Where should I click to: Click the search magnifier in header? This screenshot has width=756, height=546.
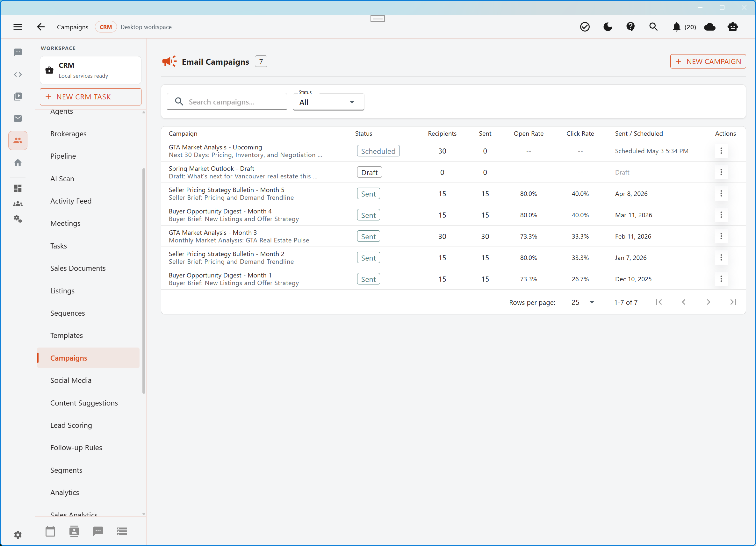click(x=653, y=27)
